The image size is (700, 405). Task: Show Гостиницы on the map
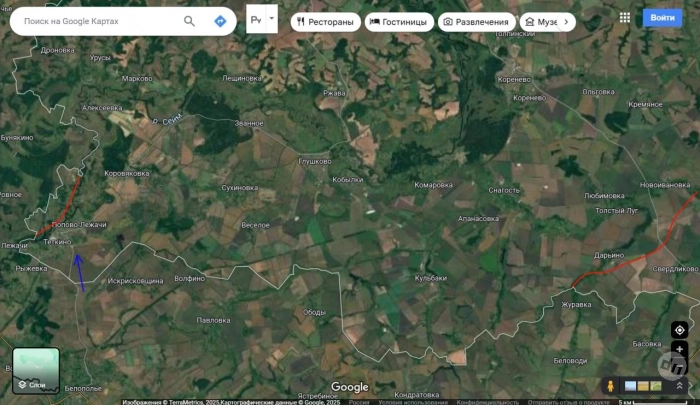click(x=399, y=22)
